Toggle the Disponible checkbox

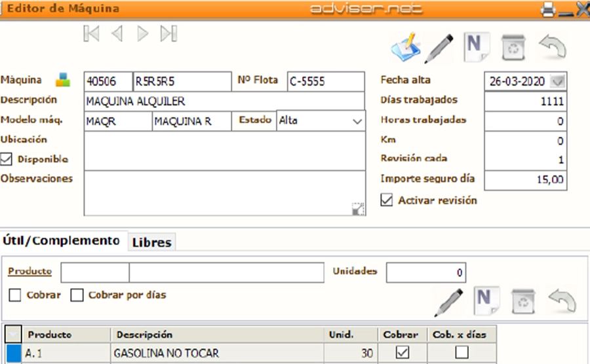click(x=7, y=159)
